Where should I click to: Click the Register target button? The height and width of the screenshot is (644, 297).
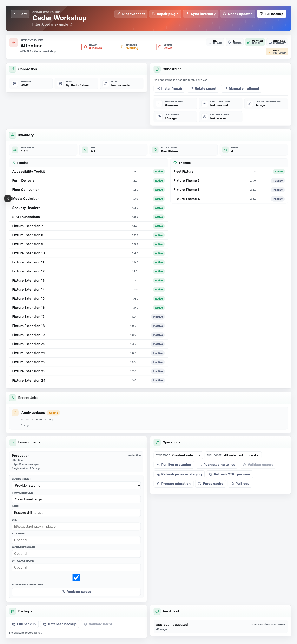click(76, 591)
